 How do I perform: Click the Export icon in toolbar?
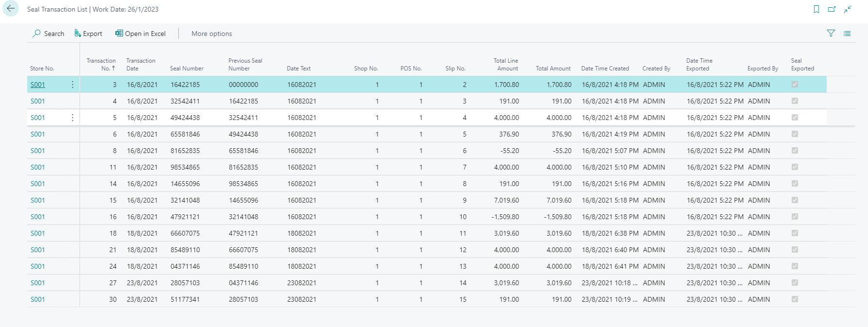point(77,34)
